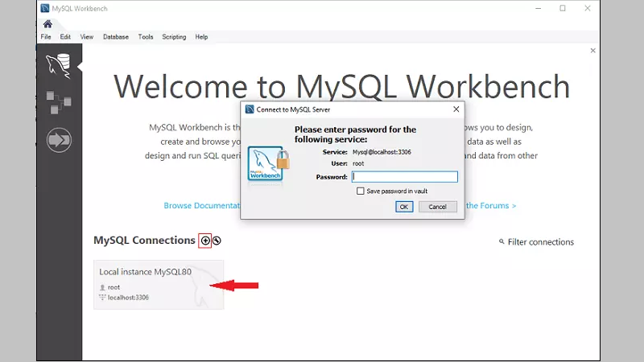Viewport: 644px width, 362px height.
Task: Click the MySQL Workbench title bar logo
Action: point(45,8)
